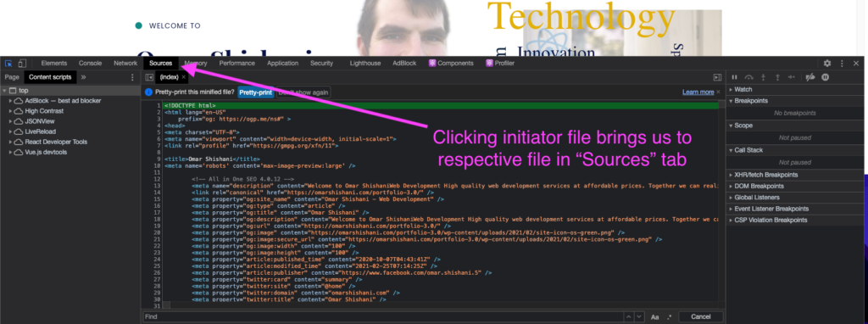This screenshot has height=324, width=868.
Task: Toggle regular expression search in find bar
Action: point(670,317)
